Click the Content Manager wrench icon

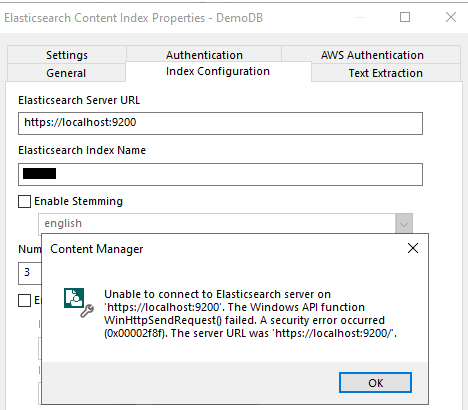pyautogui.click(x=79, y=302)
